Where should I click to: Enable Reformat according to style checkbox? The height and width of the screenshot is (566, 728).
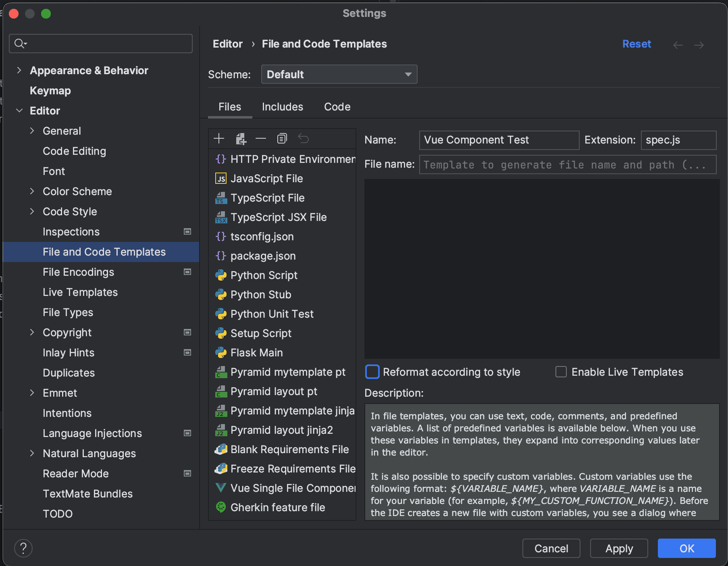pyautogui.click(x=372, y=372)
